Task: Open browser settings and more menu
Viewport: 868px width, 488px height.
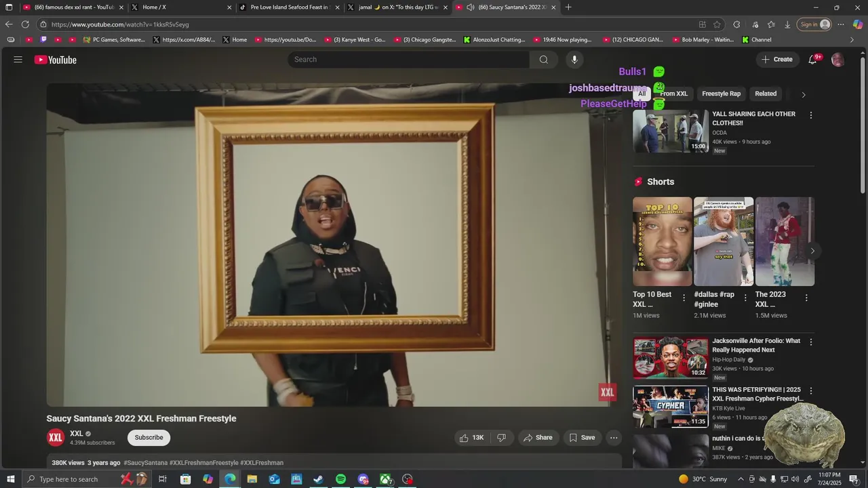Action: pos(841,24)
